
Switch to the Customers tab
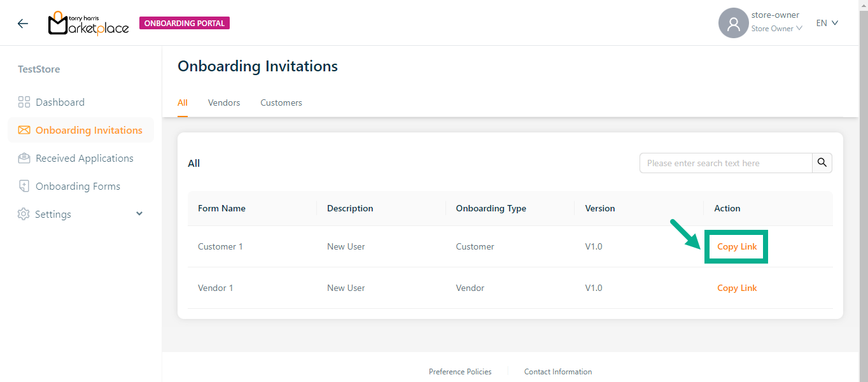[x=281, y=103]
